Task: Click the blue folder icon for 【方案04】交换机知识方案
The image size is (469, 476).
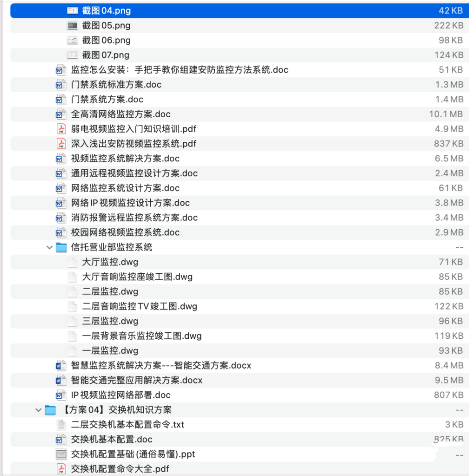Action: (x=50, y=410)
